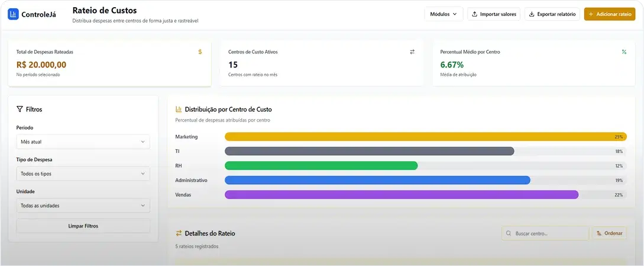The width and height of the screenshot is (644, 266).
Task: Click the ControleJá logo icon
Action: (x=13, y=14)
